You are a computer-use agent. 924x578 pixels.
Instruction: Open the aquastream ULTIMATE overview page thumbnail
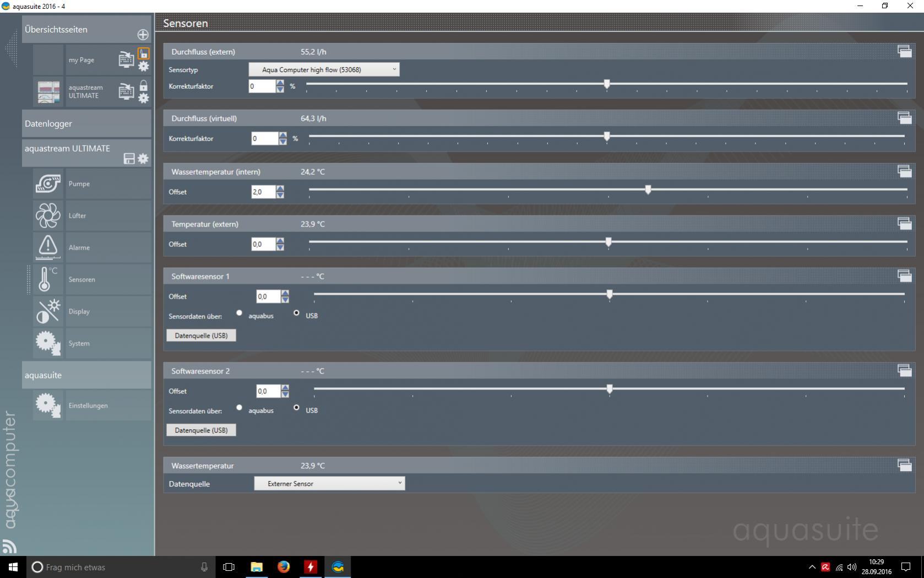(x=48, y=91)
